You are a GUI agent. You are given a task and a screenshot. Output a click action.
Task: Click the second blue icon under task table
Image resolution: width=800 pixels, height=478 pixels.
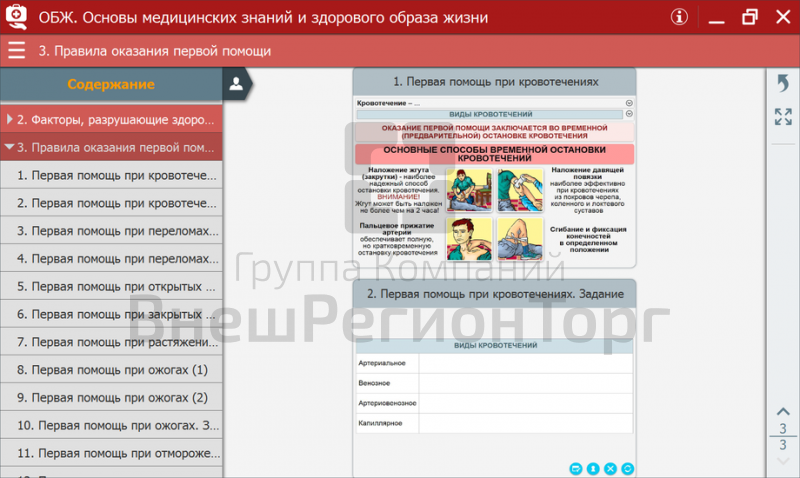coord(592,468)
